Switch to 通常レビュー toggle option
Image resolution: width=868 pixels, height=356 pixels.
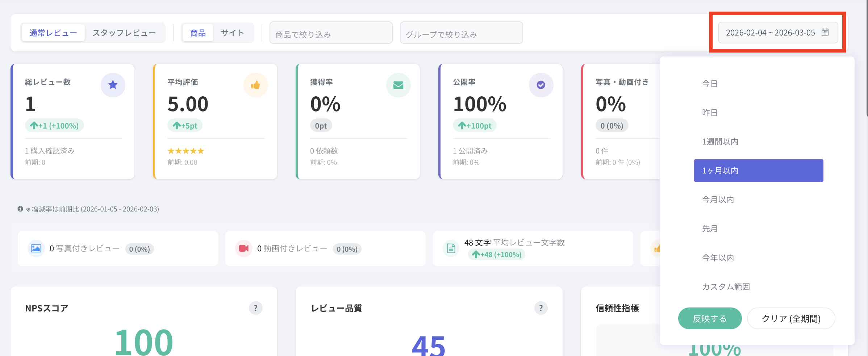click(53, 33)
